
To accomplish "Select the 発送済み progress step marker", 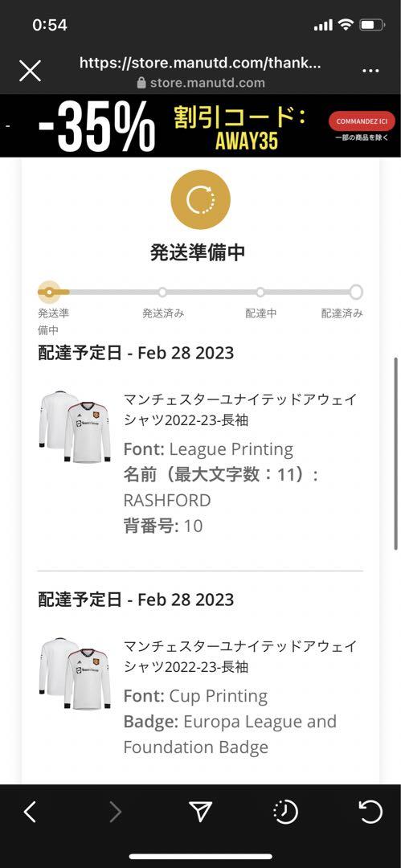I will click(162, 292).
